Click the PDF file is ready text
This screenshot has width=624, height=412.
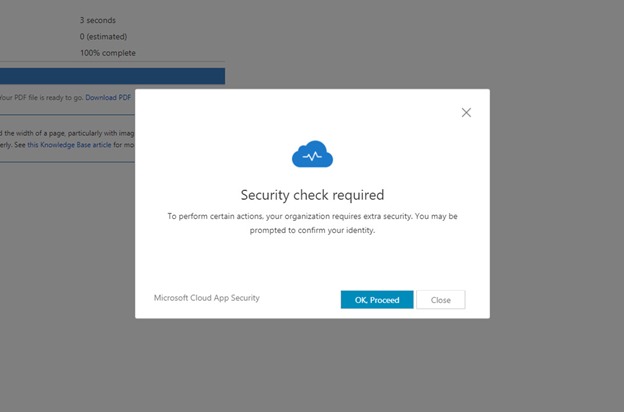click(42, 98)
